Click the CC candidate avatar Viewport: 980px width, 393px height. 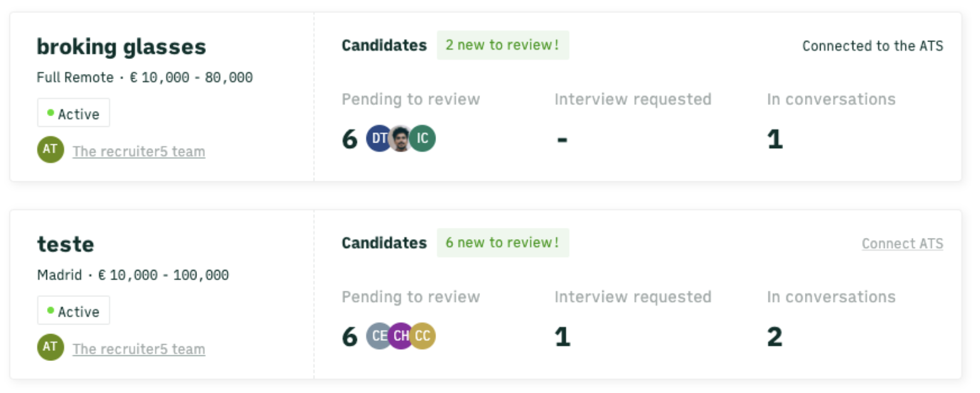(423, 336)
